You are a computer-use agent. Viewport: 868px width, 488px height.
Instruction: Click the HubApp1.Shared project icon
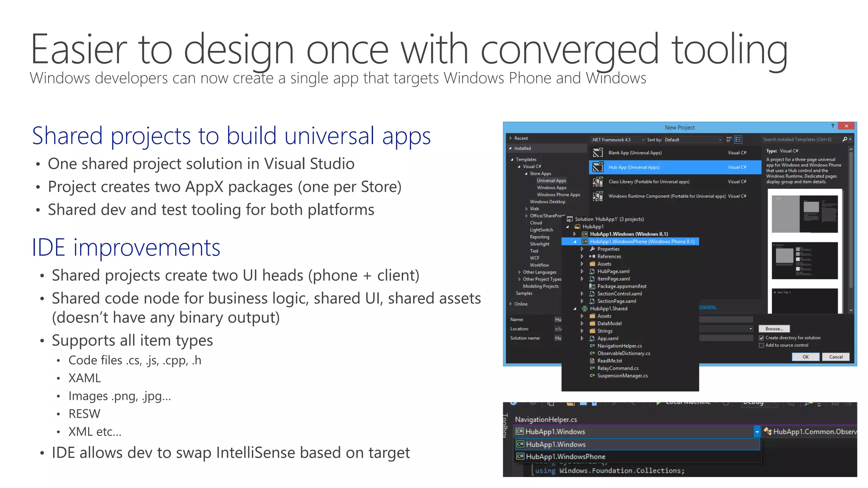tap(585, 309)
